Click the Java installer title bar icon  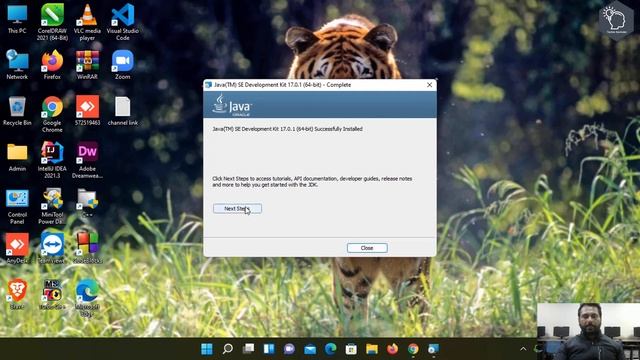[208, 85]
